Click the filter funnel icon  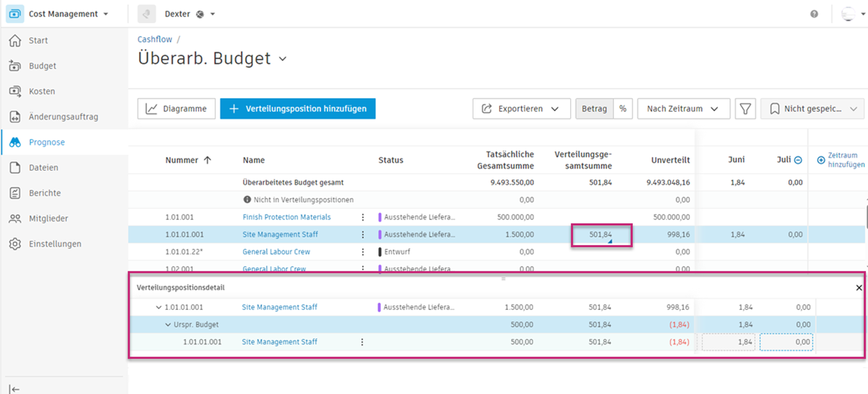pyautogui.click(x=746, y=109)
